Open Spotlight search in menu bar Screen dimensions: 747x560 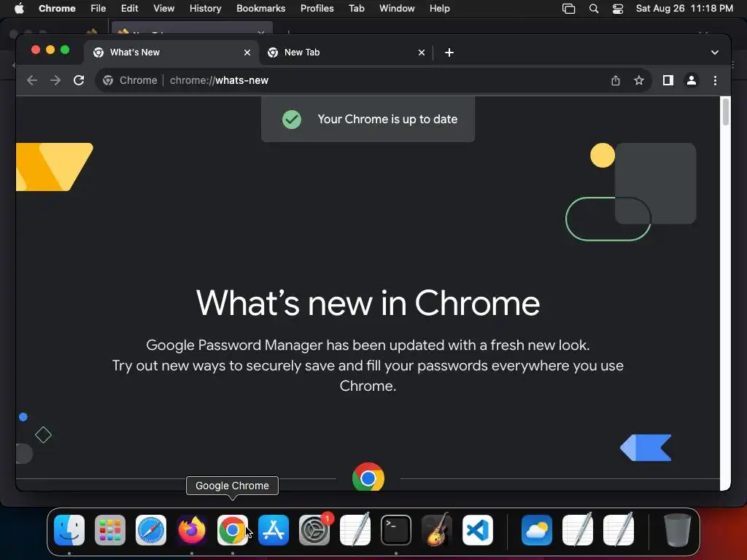point(594,9)
